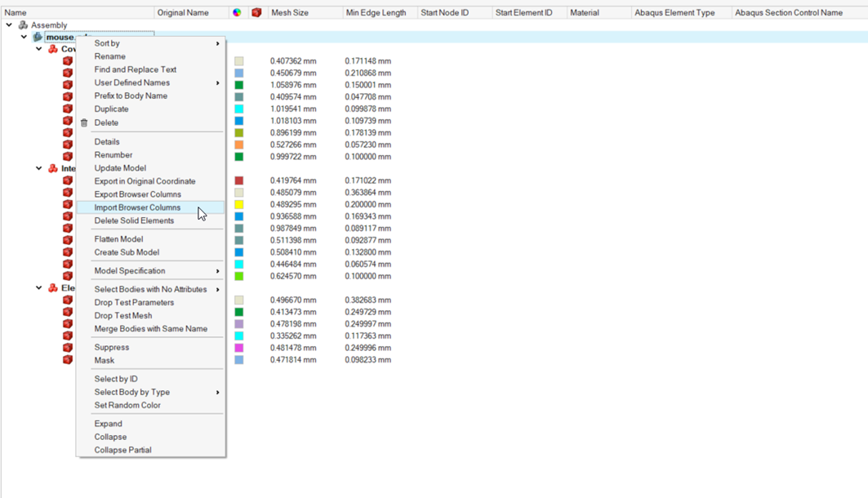
Task: Click the red cube column header icon
Action: pyautogui.click(x=256, y=13)
